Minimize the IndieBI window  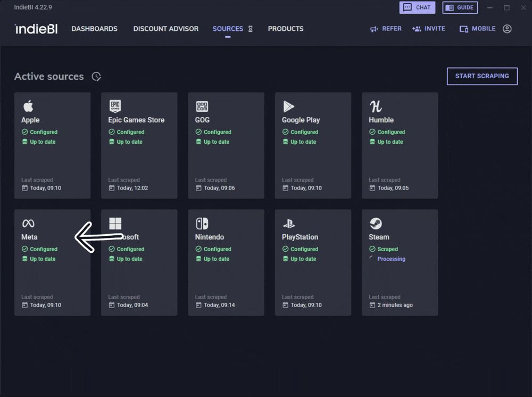click(x=489, y=7)
